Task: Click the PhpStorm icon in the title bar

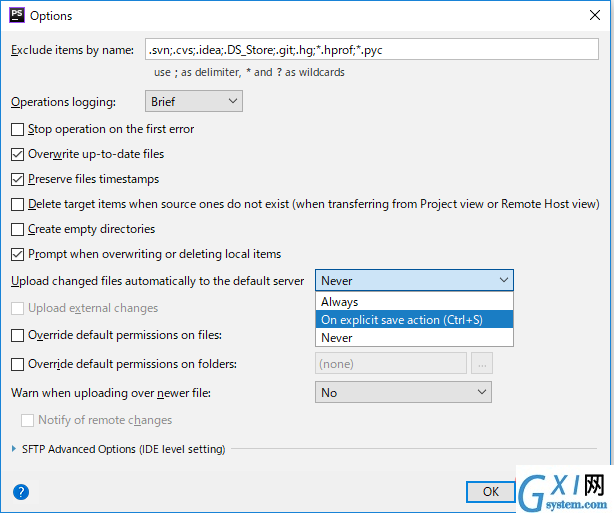Action: pos(17,15)
